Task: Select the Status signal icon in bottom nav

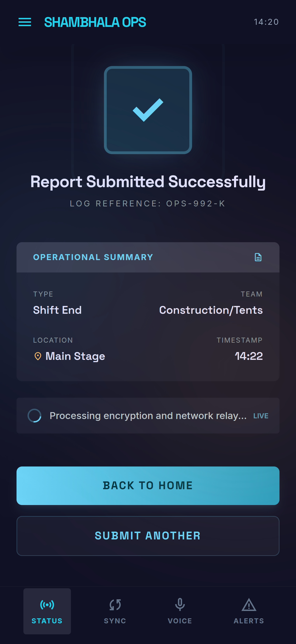Action: [47, 605]
